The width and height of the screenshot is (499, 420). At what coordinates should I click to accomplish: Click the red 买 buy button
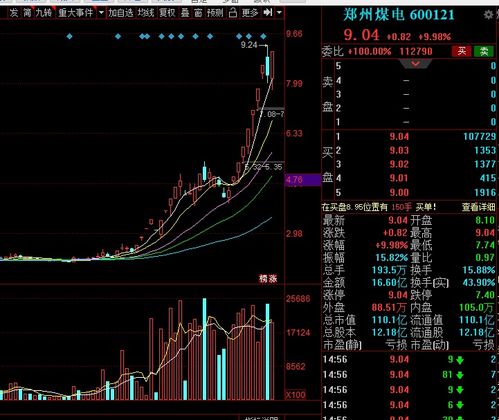point(462,51)
